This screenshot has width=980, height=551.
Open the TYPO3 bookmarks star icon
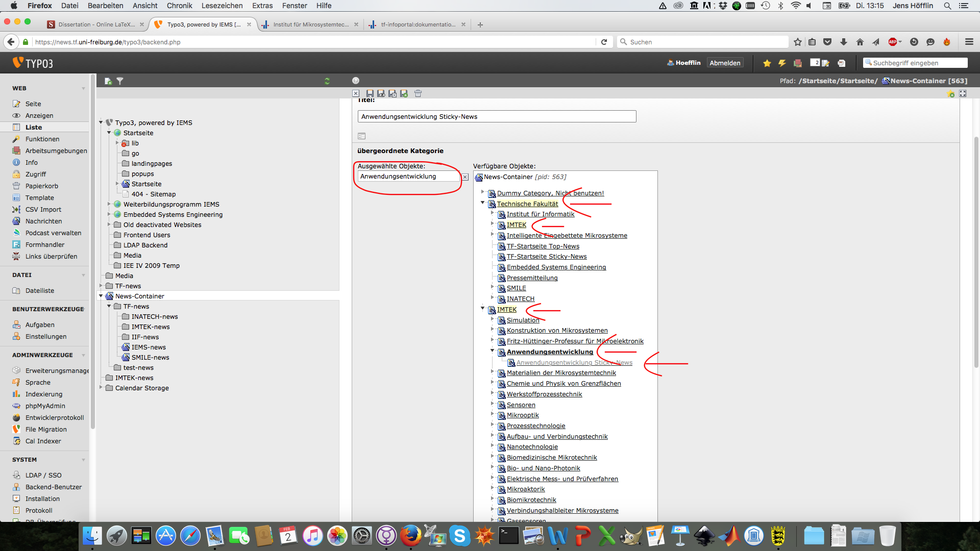[x=767, y=63]
